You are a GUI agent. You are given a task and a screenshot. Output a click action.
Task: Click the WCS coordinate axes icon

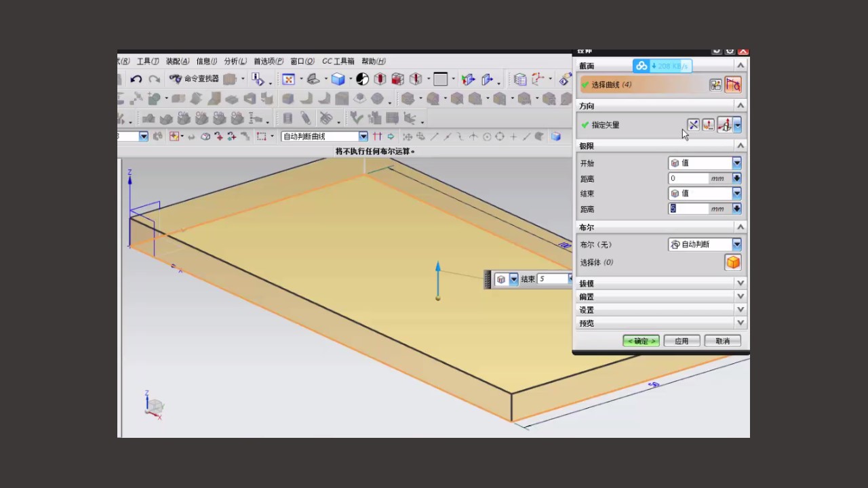pos(537,79)
